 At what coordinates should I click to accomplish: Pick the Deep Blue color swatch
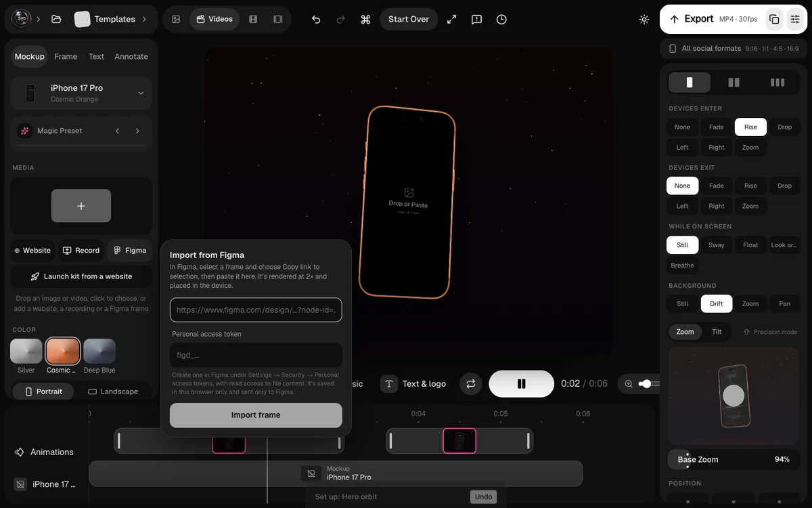pos(99,352)
